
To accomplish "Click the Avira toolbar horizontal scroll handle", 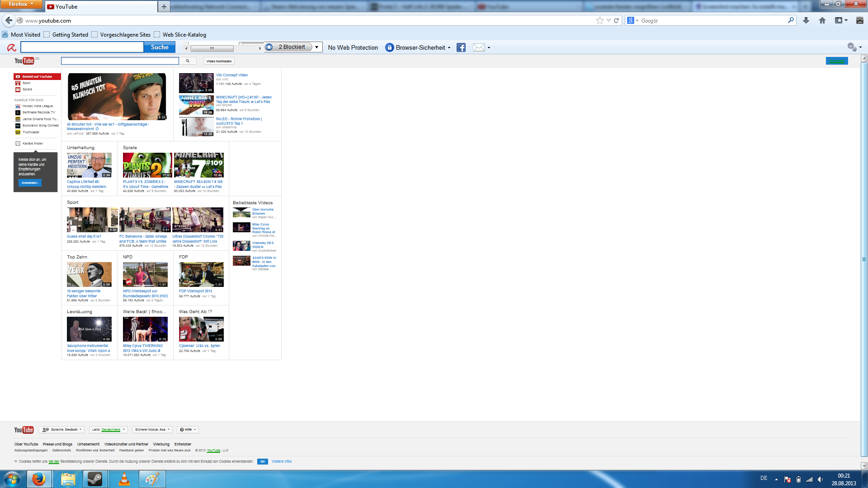I will click(212, 48).
